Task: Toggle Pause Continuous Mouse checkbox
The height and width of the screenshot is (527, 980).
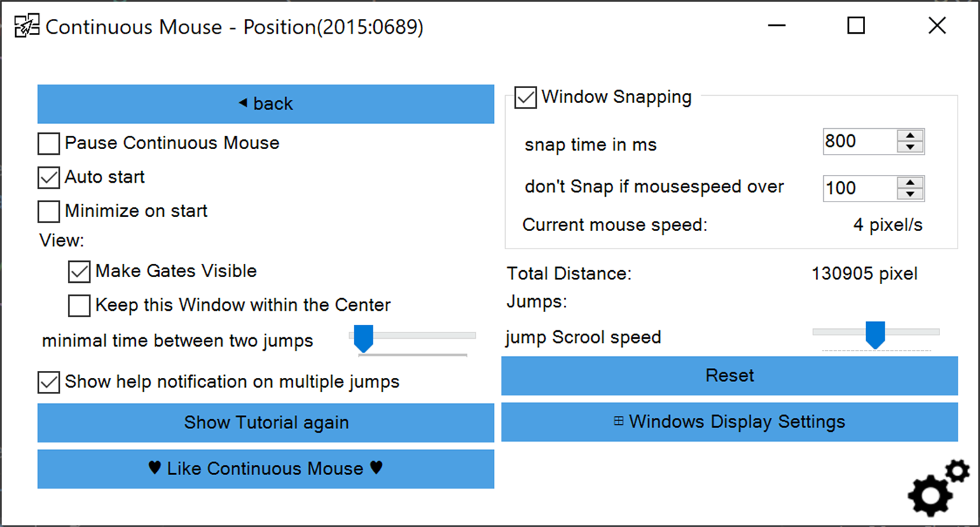Action: pos(48,144)
